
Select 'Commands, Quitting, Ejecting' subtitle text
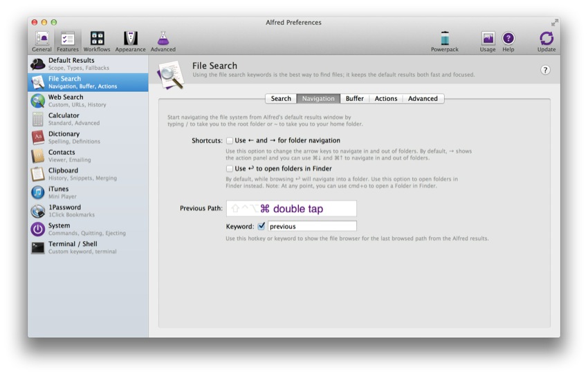[x=87, y=234]
